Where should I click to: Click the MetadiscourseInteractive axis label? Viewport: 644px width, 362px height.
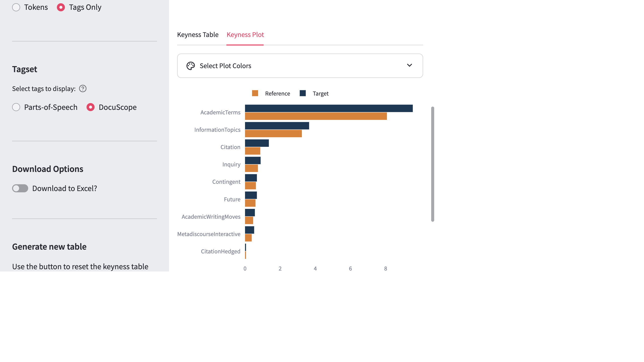[209, 234]
